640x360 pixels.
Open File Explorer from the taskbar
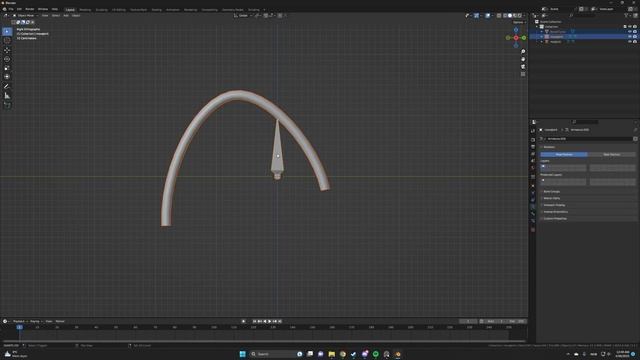[x=331, y=354]
